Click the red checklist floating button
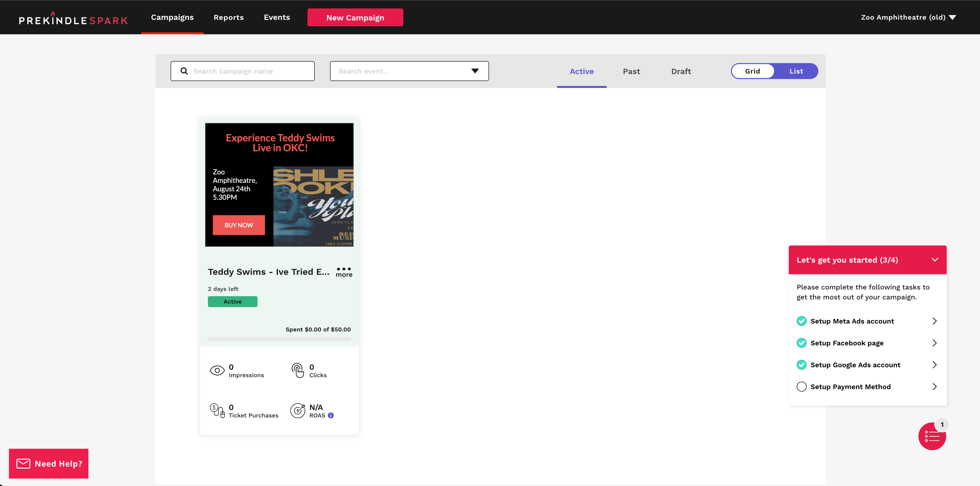This screenshot has height=486, width=980. 932,436
